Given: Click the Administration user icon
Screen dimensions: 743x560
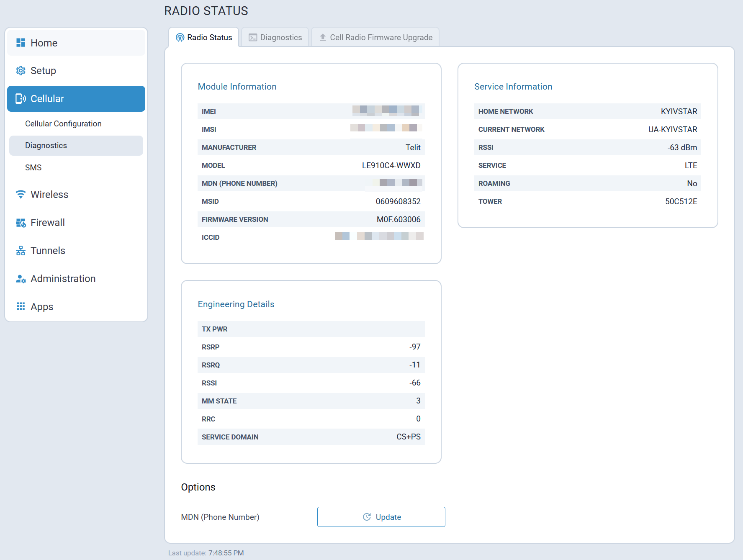Looking at the screenshot, I should coord(21,279).
